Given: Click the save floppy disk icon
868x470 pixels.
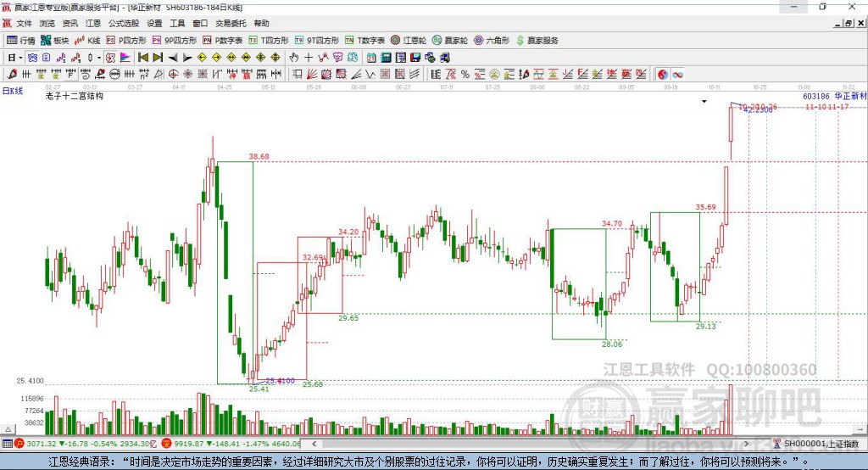Looking at the screenshot, I should 415,58.
